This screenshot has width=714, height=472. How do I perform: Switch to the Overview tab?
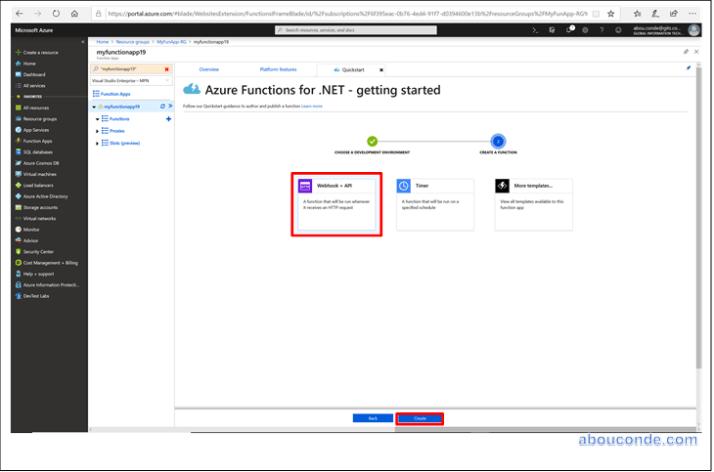pos(209,69)
